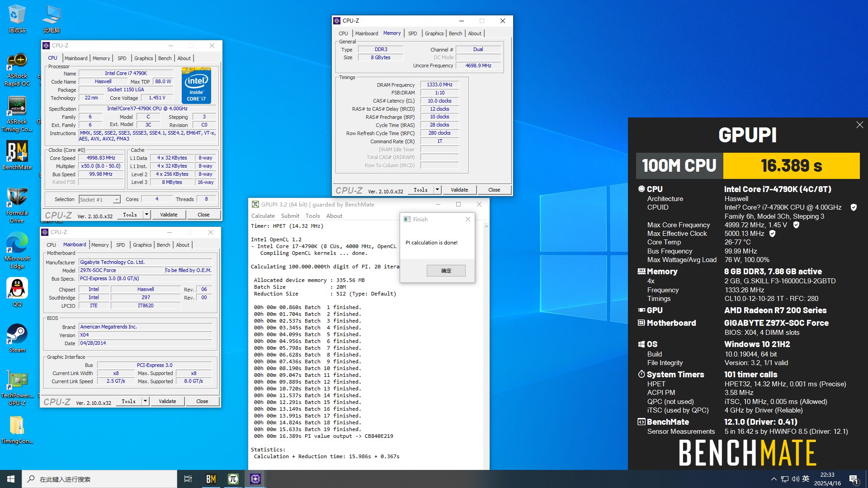Close the GPUPI BenchMate result panel
Viewport: 868px width, 488px height.
tap(859, 125)
